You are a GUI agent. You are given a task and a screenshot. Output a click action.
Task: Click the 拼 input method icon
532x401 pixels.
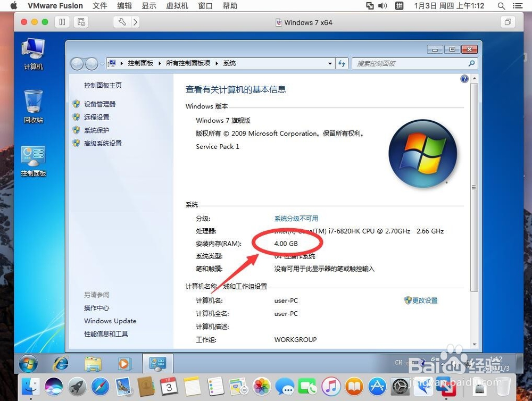pos(399,6)
